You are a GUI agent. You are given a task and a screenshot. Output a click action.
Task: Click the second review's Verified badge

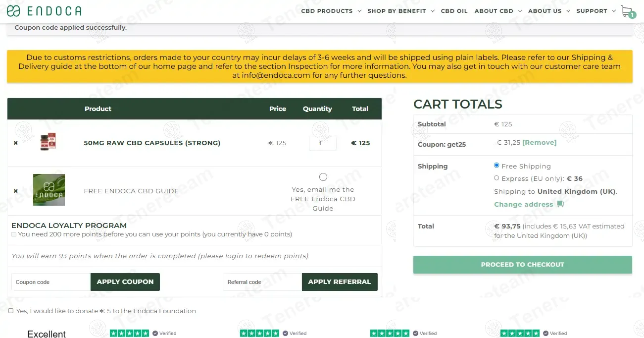[295, 334]
